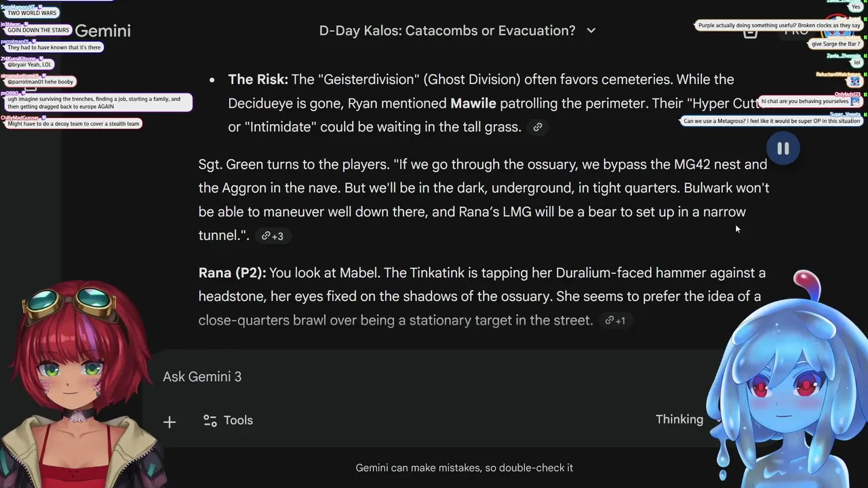This screenshot has height=488, width=868.
Task: Pause the response with the pause button
Action: 783,149
